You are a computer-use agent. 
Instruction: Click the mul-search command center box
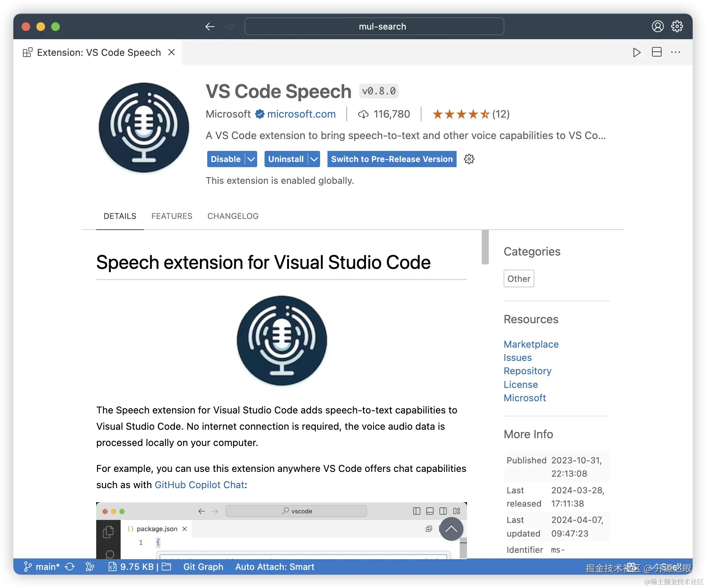click(374, 26)
